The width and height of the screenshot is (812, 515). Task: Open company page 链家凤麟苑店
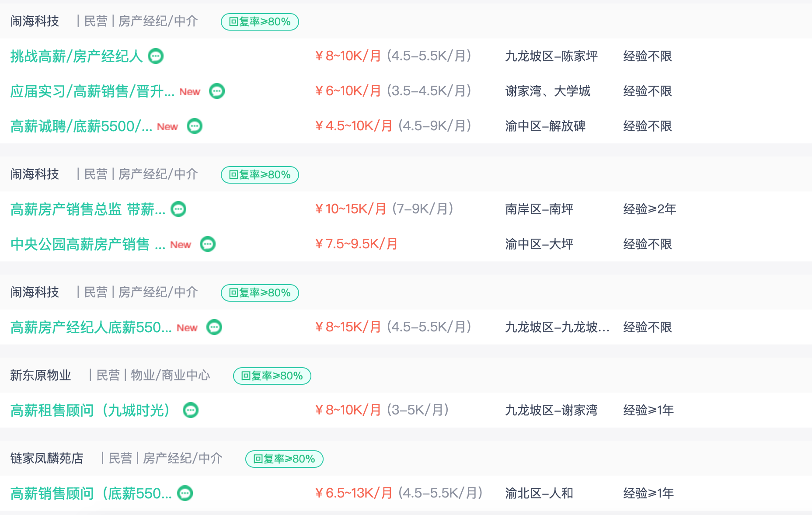pos(47,458)
